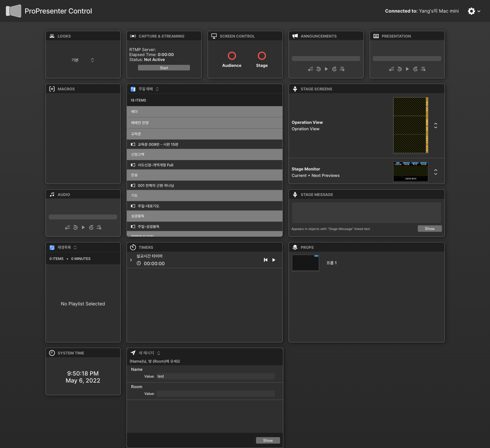490x448 pixels.
Task: Open the settings gear menu
Action: 474,11
